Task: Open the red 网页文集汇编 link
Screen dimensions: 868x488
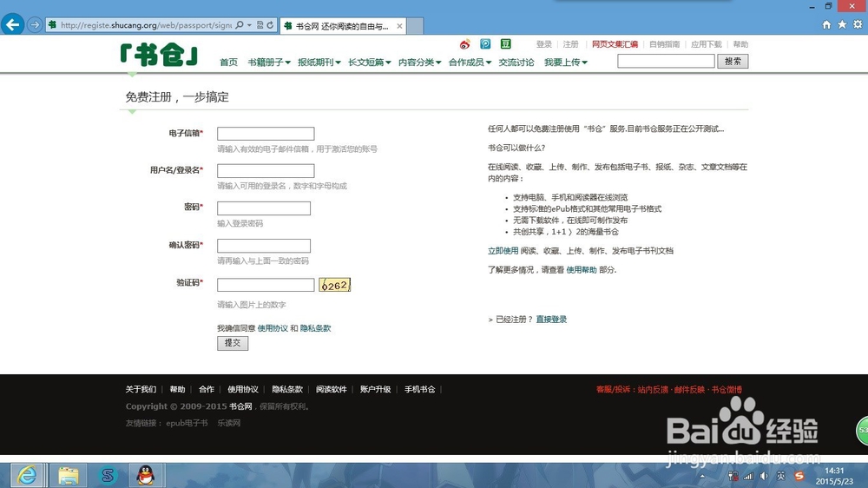Action: point(615,44)
